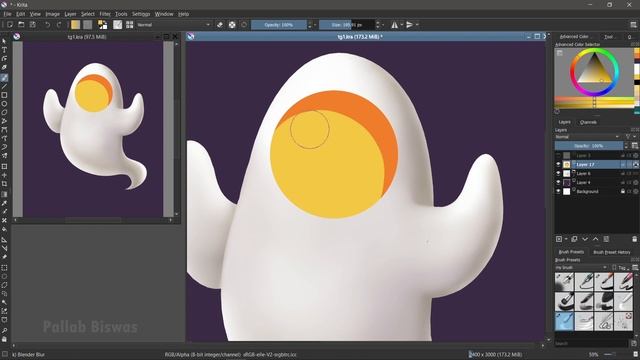Image resolution: width=640 pixels, height=360 pixels.
Task: Open layer properties
Action: click(607, 239)
